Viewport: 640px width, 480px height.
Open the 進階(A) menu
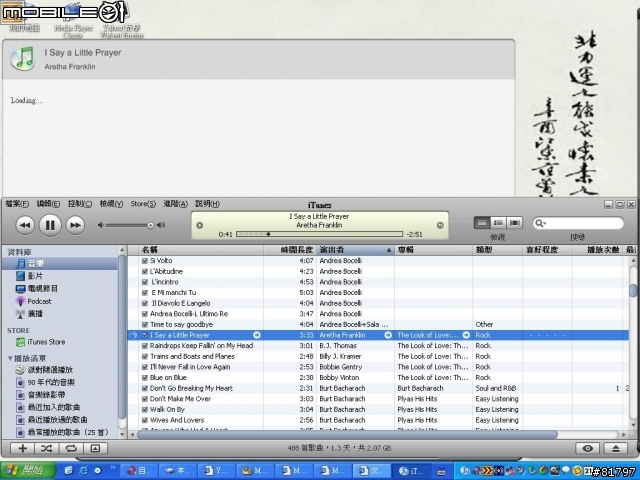pos(176,204)
